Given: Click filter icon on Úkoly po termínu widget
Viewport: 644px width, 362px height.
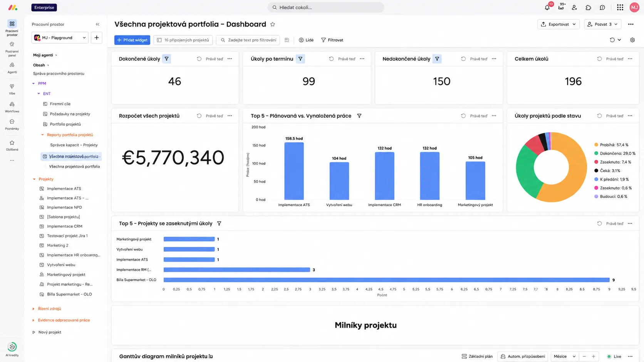Looking at the screenshot, I should pyautogui.click(x=300, y=59).
